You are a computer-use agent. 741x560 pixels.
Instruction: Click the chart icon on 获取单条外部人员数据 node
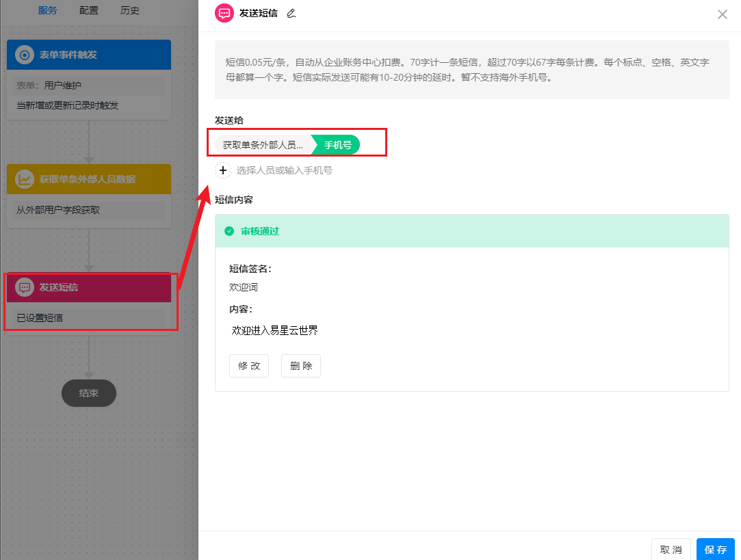24,179
